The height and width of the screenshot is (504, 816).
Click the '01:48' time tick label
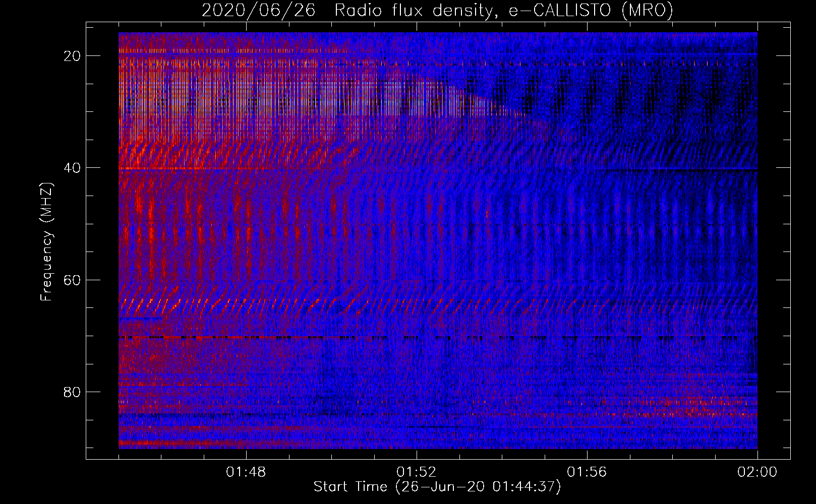click(246, 472)
